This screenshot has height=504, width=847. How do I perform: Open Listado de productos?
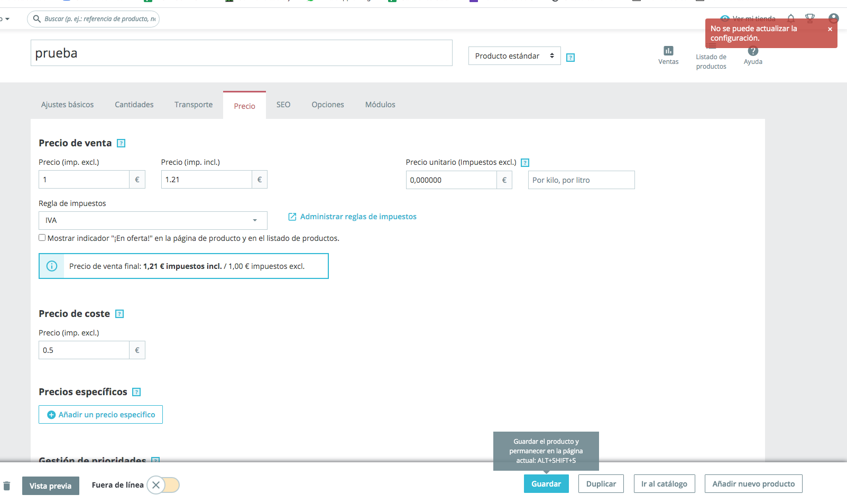[711, 61]
